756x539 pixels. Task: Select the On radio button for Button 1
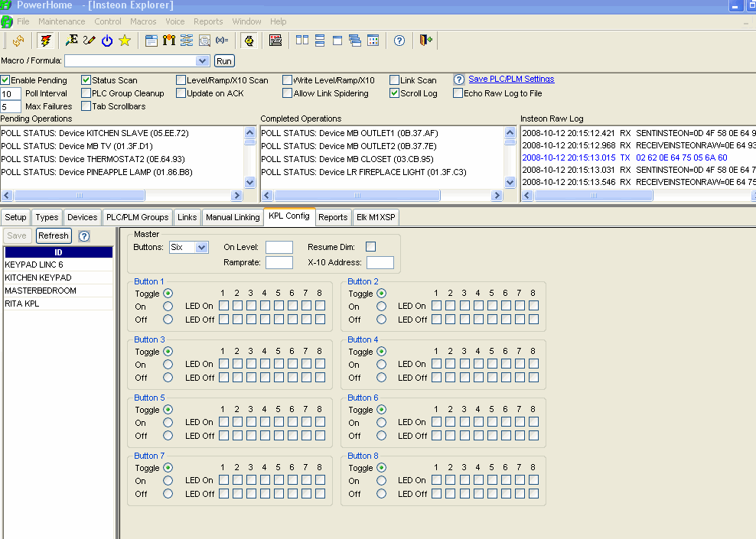pyautogui.click(x=168, y=307)
